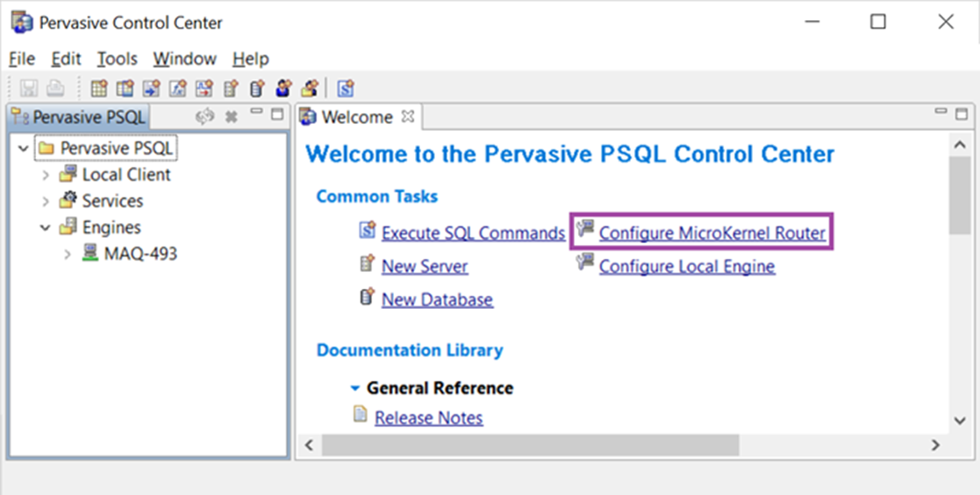This screenshot has height=495, width=980.
Task: Select Local Client in the tree
Action: pos(126,175)
